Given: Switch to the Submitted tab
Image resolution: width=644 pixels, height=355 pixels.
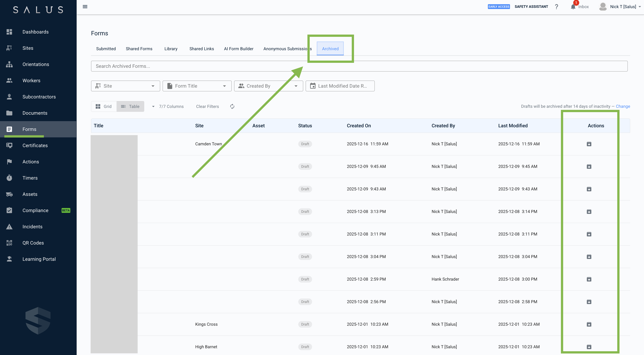Looking at the screenshot, I should coord(106,49).
